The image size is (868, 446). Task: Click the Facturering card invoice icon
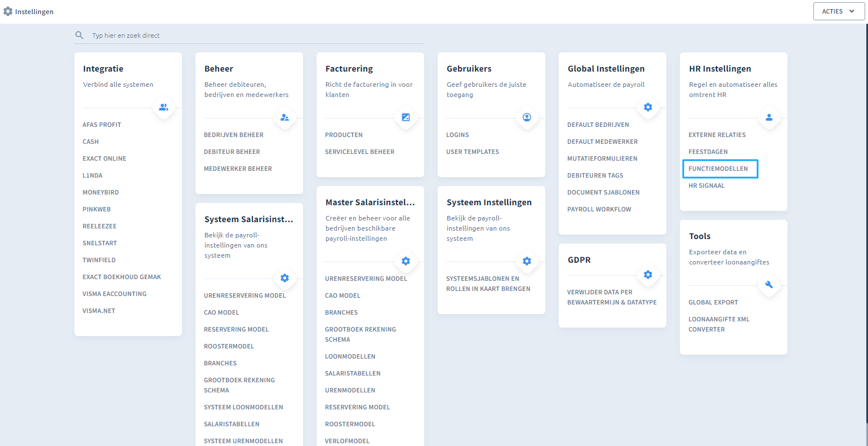[406, 117]
